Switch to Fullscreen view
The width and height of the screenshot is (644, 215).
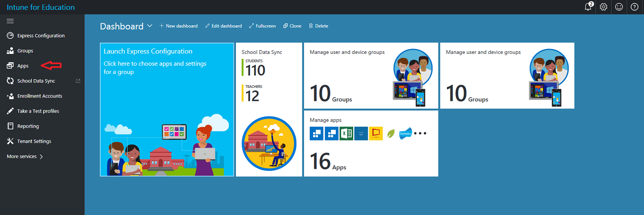[x=262, y=26]
